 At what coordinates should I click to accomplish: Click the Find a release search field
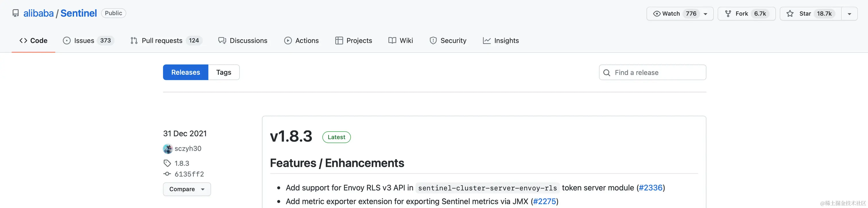(x=657, y=72)
